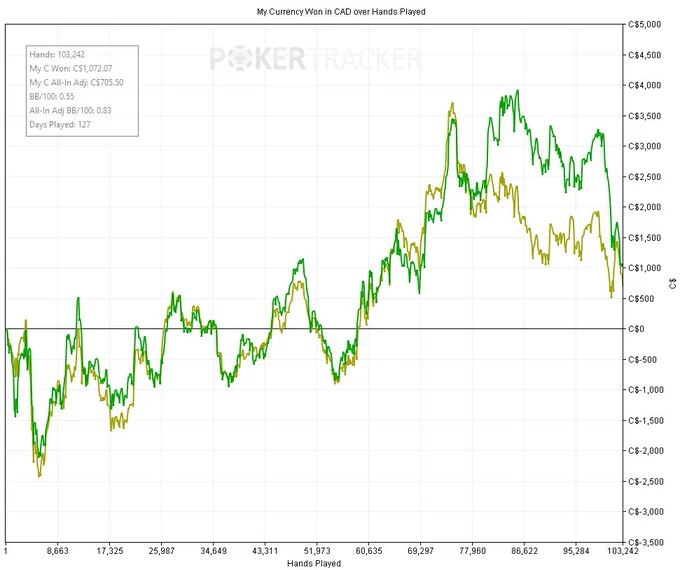Click the C$0 y-axis label
This screenshot has height=570, width=680.
point(636,329)
